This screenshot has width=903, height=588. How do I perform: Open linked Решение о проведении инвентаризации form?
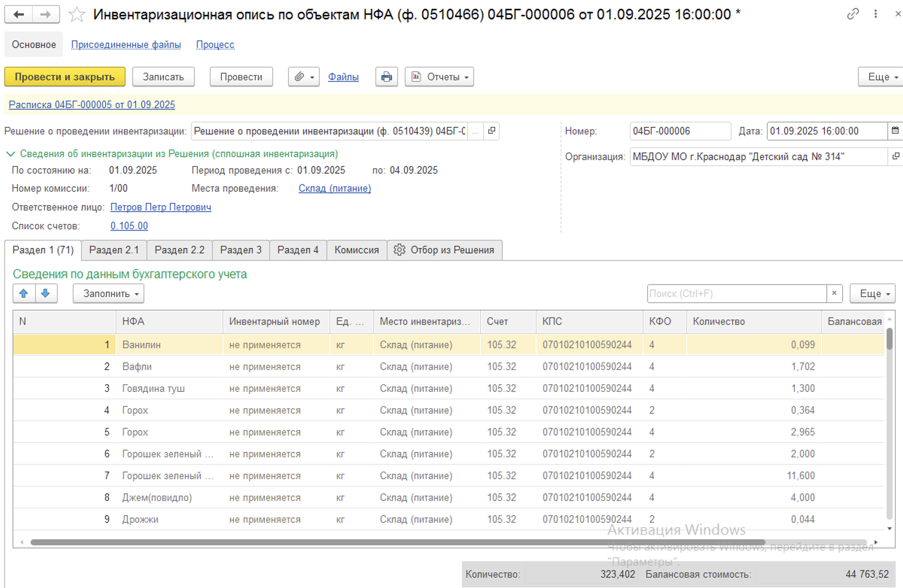point(492,131)
